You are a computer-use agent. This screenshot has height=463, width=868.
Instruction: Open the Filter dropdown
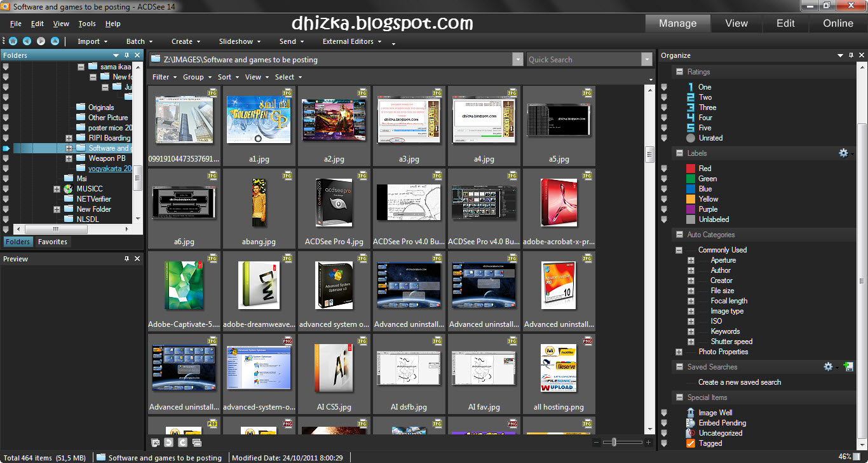pos(164,77)
